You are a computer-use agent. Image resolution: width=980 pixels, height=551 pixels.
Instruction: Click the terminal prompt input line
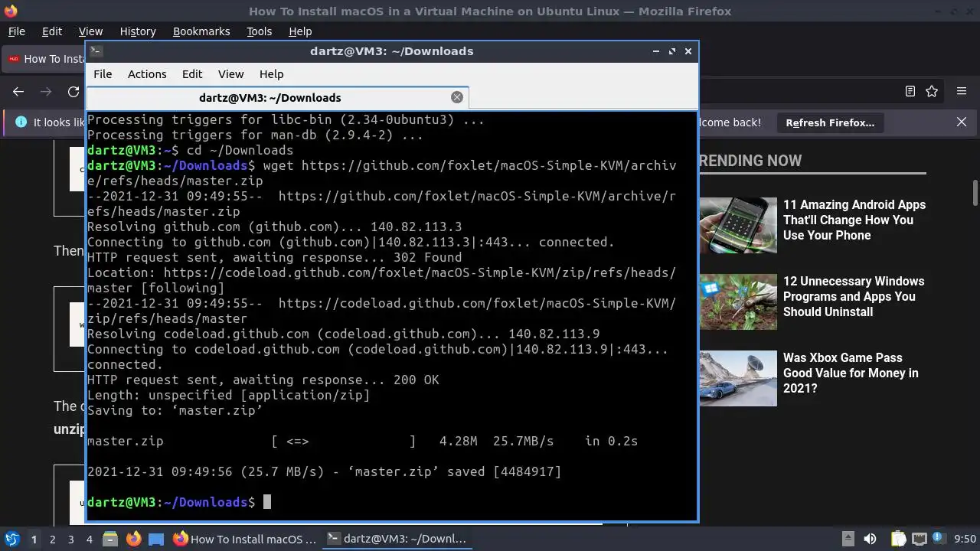click(x=391, y=502)
